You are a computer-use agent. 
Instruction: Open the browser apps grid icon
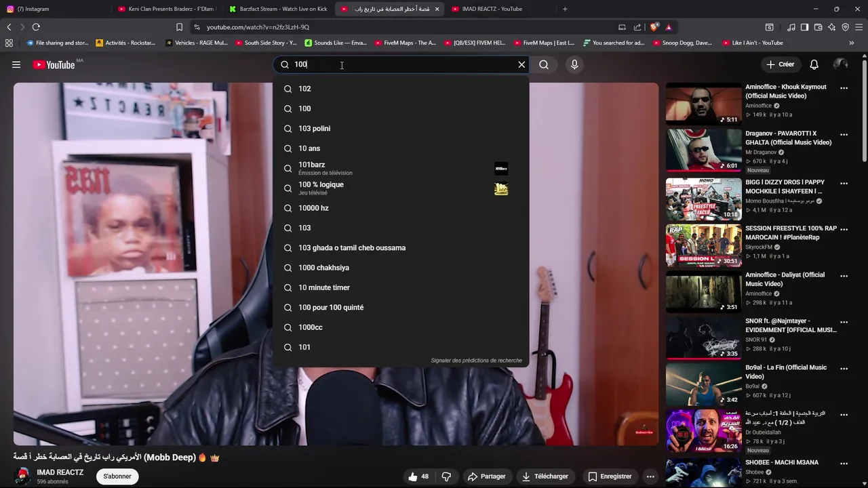pyautogui.click(x=9, y=43)
